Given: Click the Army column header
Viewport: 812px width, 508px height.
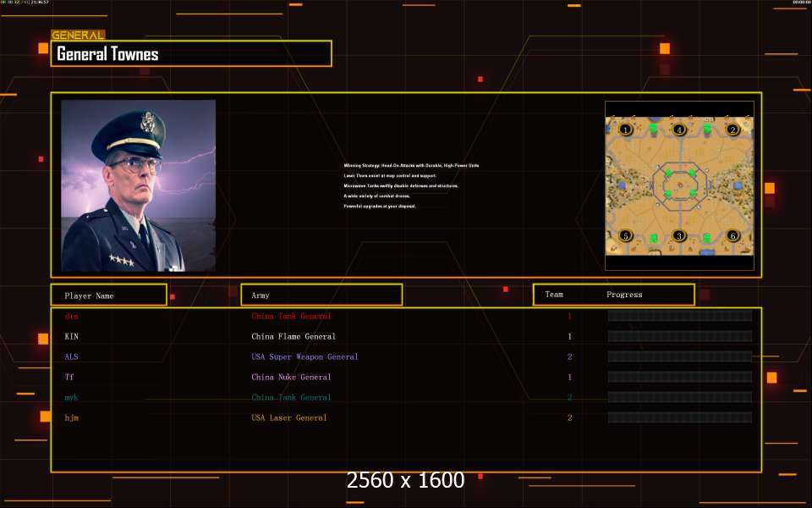Looking at the screenshot, I should (x=321, y=295).
